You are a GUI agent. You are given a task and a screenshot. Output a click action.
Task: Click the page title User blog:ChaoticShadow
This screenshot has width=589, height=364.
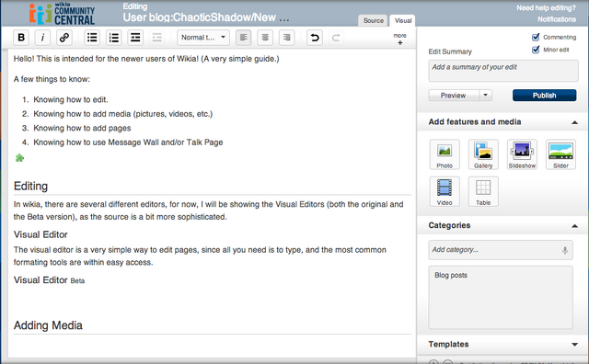tap(206, 17)
